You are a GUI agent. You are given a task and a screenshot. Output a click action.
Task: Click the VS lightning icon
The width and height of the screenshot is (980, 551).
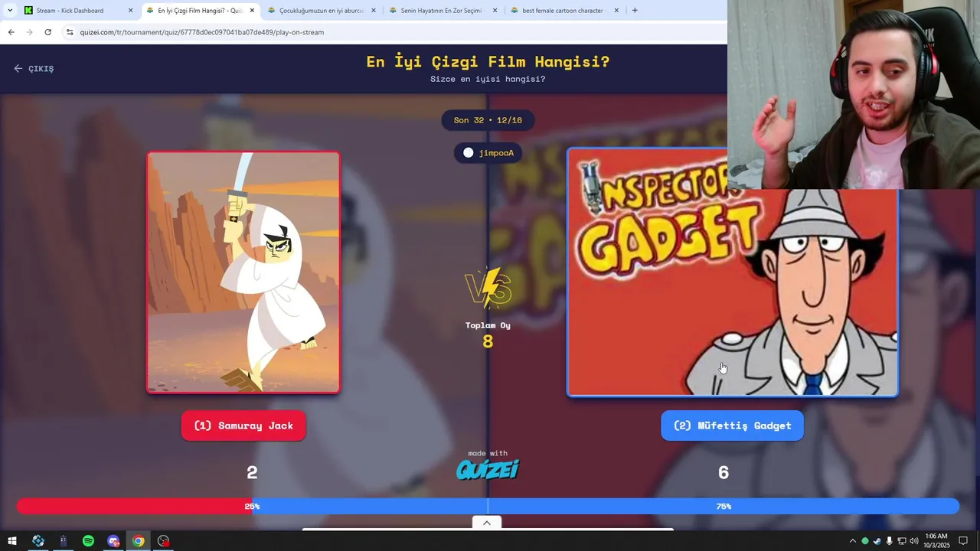coord(488,288)
